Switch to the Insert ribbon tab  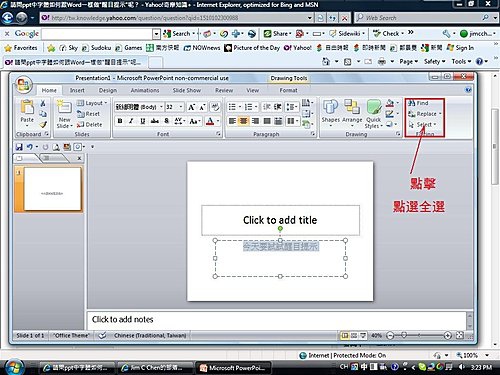point(77,90)
